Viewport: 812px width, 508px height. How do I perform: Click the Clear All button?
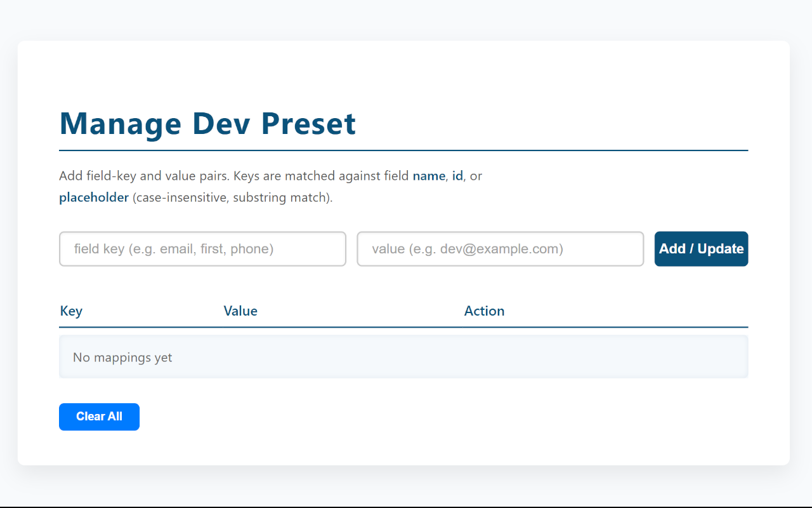coord(99,417)
